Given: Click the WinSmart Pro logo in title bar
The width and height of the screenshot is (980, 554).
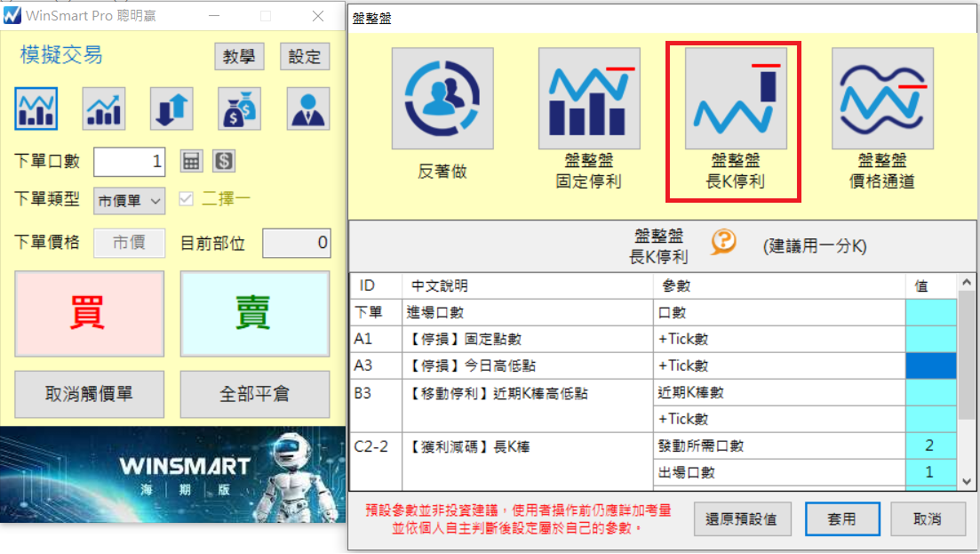Looking at the screenshot, I should [12, 16].
